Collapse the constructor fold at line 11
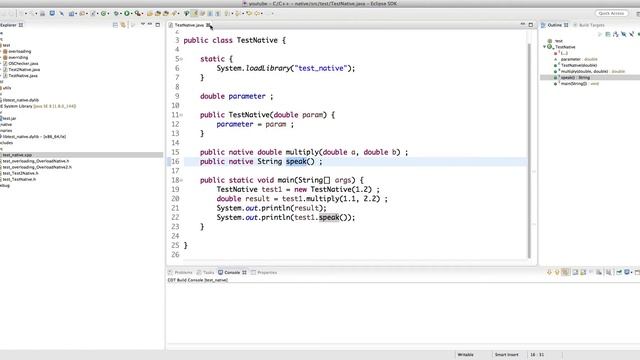This screenshot has width=640, height=360. pyautogui.click(x=182, y=115)
